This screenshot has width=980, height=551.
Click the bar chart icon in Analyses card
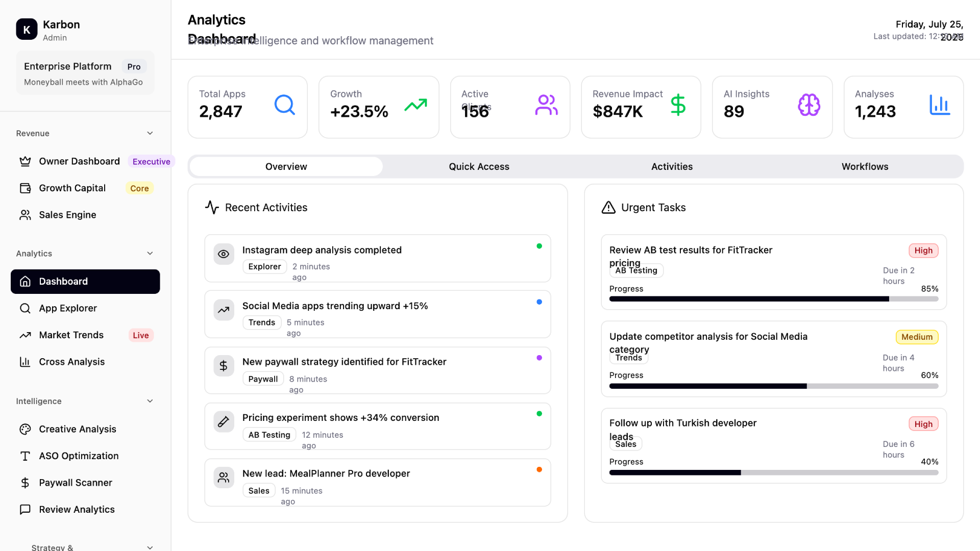coord(940,105)
